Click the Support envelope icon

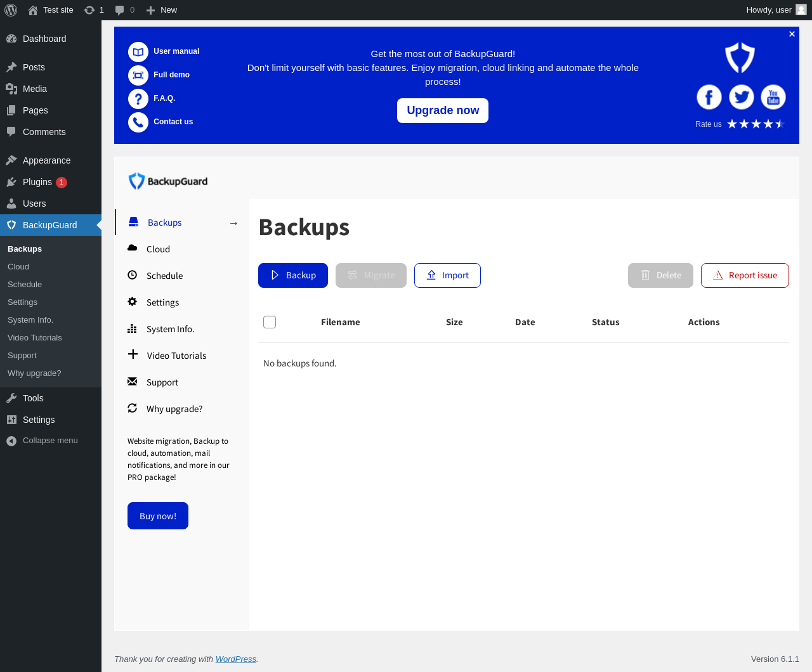coord(133,382)
